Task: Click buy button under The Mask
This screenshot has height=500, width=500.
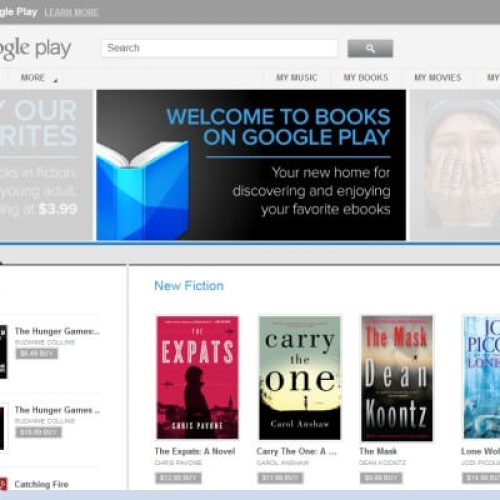Action: pyautogui.click(x=381, y=478)
